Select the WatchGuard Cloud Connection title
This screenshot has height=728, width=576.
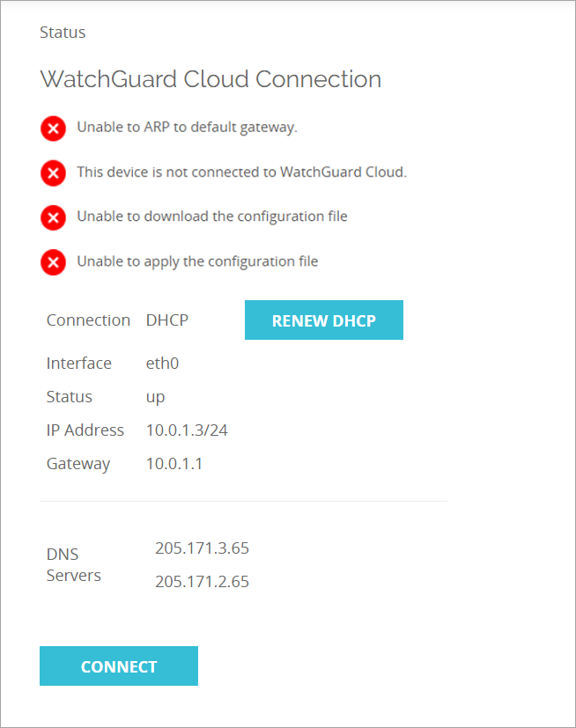210,79
